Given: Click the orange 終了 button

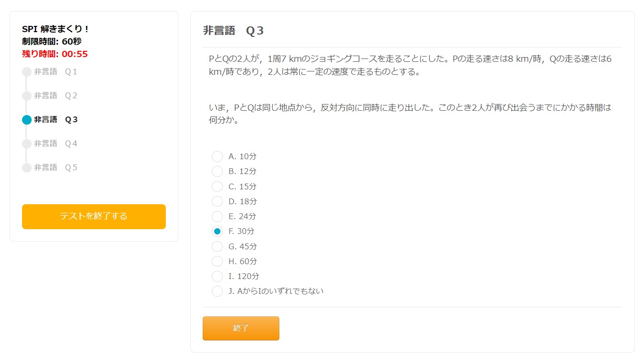Looking at the screenshot, I should click(241, 328).
